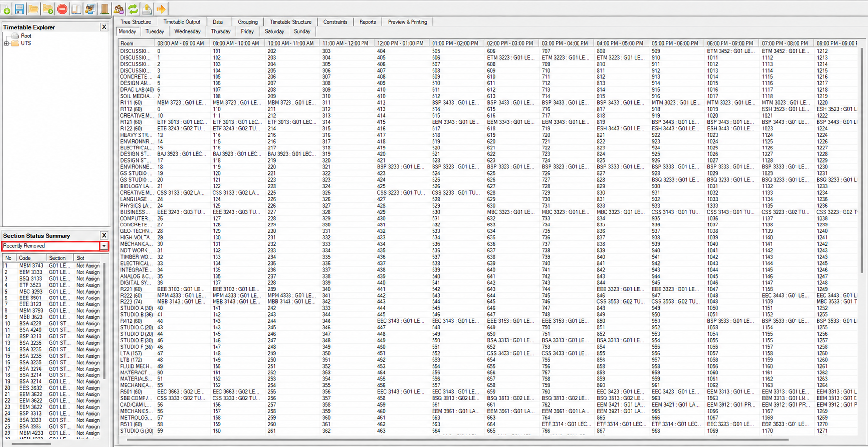Expand the UTS tree node
The image size is (868, 447).
(x=6, y=43)
